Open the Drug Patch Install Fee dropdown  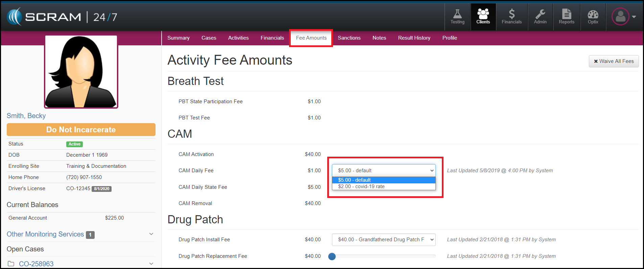(x=383, y=240)
